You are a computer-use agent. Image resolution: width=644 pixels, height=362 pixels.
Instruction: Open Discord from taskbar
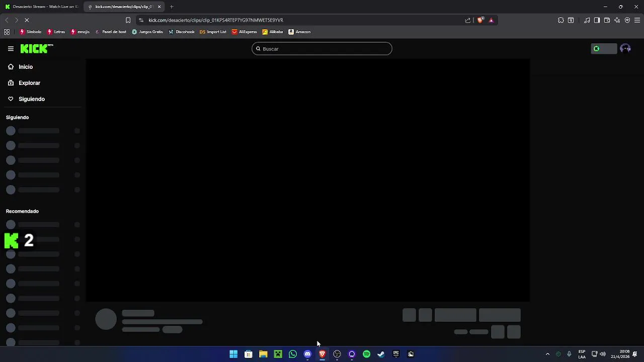click(307, 354)
